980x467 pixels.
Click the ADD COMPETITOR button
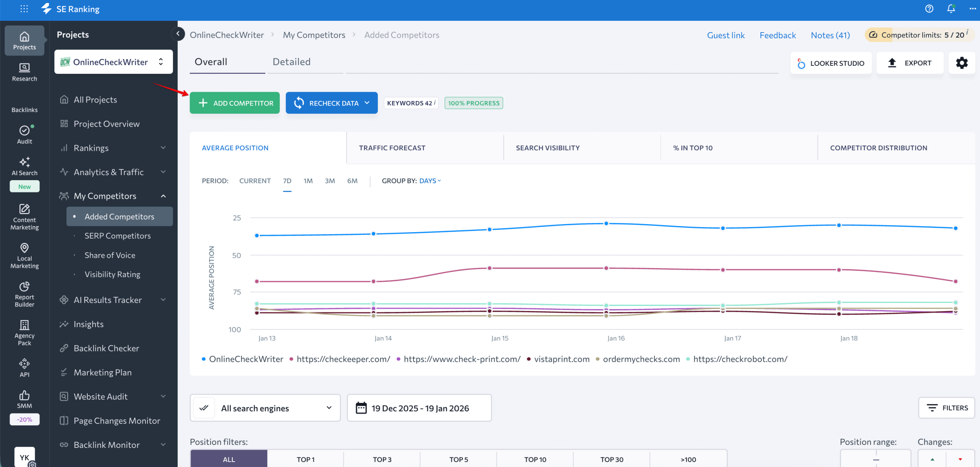[234, 103]
